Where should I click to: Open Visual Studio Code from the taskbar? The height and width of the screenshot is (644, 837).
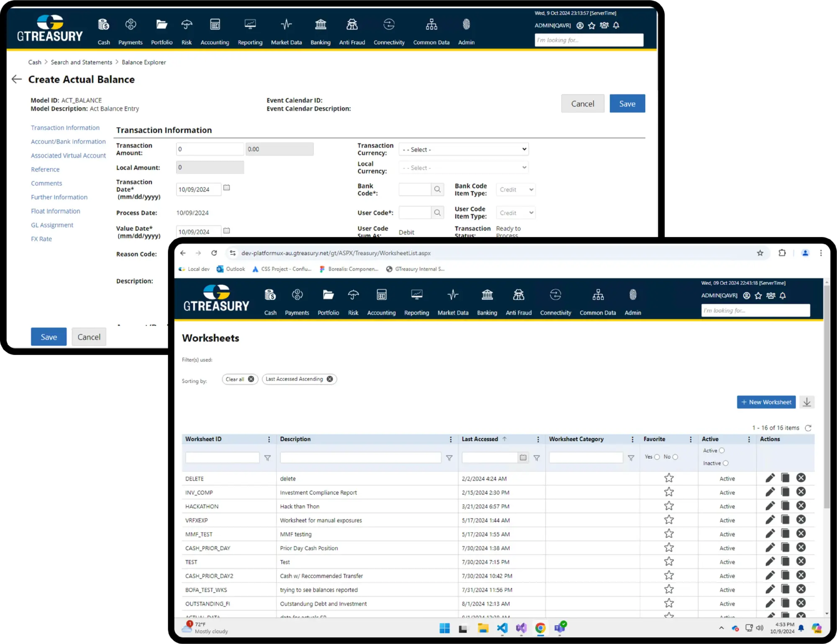pyautogui.click(x=502, y=628)
